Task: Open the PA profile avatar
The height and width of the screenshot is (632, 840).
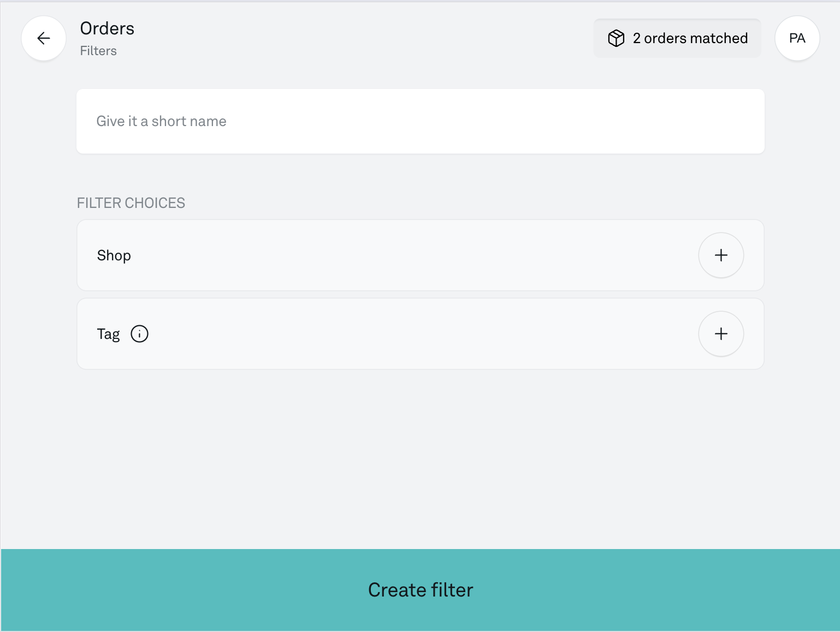Action: 797,38
